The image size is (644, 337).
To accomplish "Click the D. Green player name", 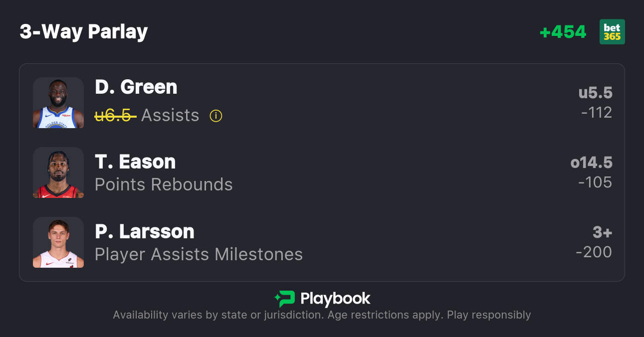I will (136, 87).
